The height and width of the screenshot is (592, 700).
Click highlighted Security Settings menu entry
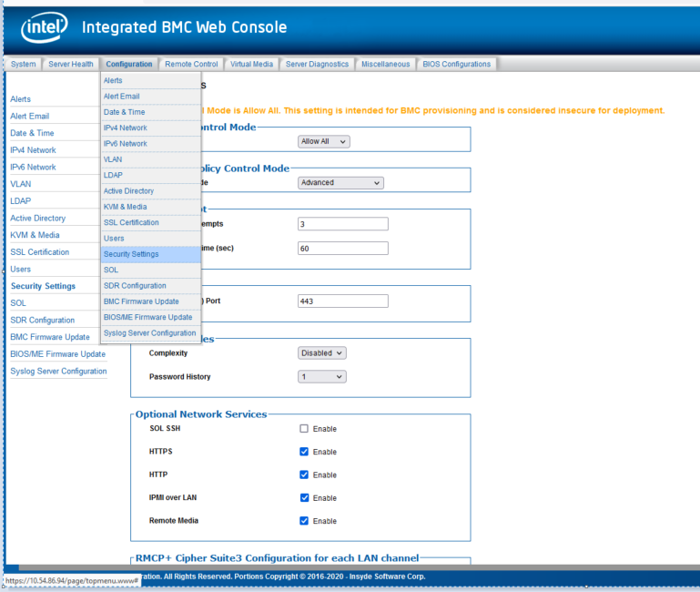coord(151,254)
